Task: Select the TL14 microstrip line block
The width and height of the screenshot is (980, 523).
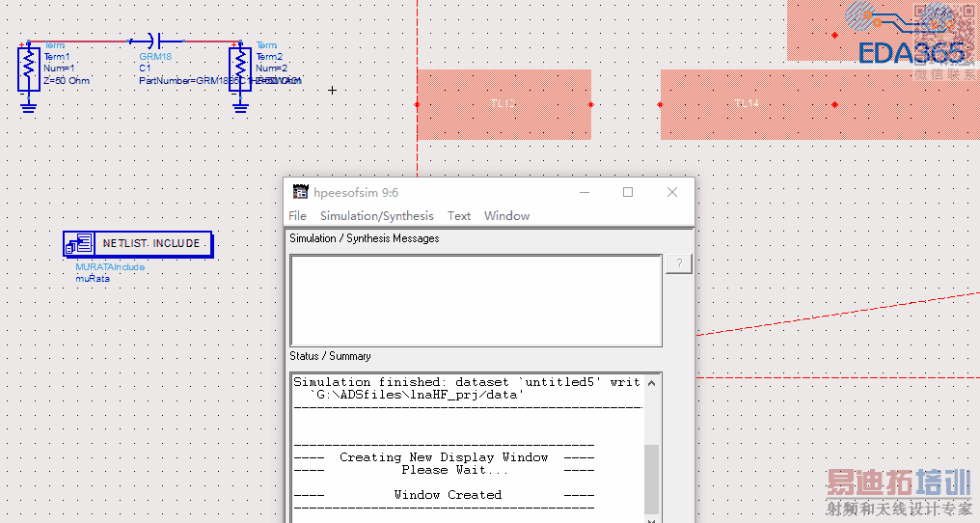Action: point(820,104)
